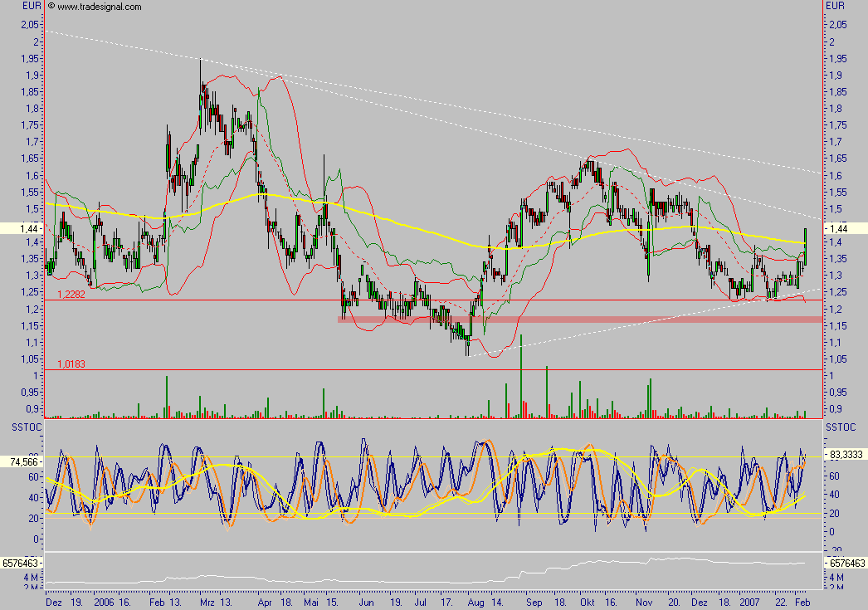Image resolution: width=868 pixels, height=610 pixels.
Task: Click the copyright symbol before www.tradesignal.com
Action: coord(51,6)
